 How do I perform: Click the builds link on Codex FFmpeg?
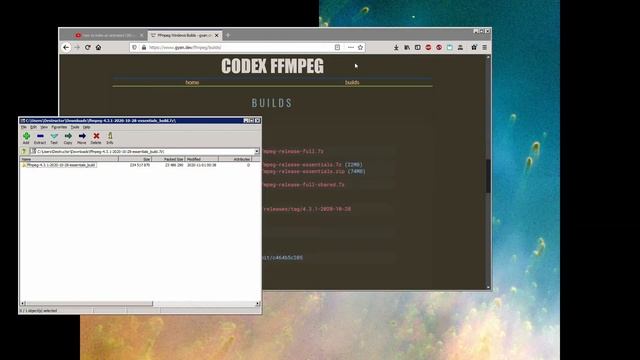click(x=352, y=82)
